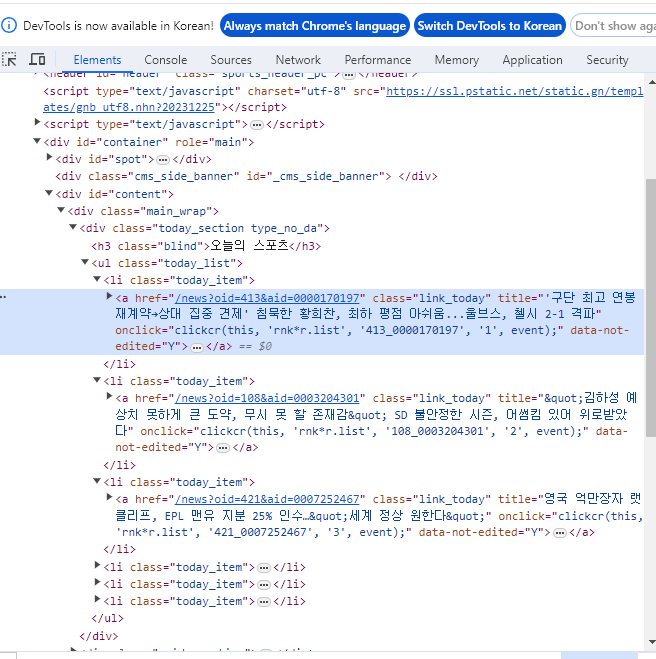Expand the last collapsed today_item li
This screenshot has height=659, width=656.
[97, 599]
